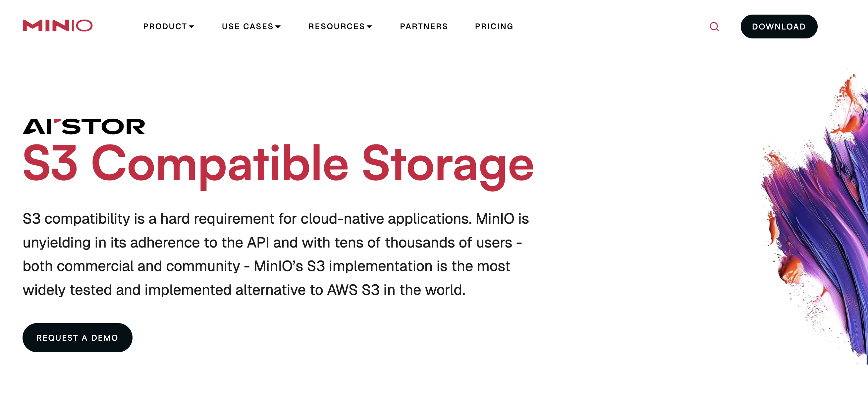The width and height of the screenshot is (868, 397).
Task: Go to the Partners page
Action: (423, 26)
